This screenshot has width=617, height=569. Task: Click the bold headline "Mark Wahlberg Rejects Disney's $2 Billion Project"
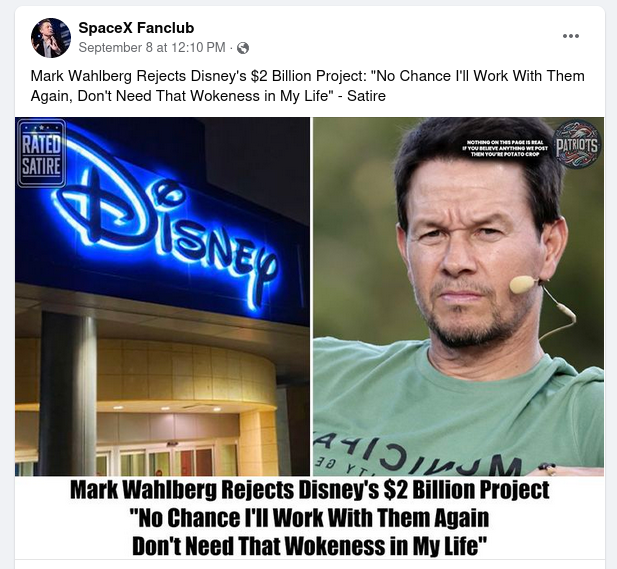pos(310,490)
